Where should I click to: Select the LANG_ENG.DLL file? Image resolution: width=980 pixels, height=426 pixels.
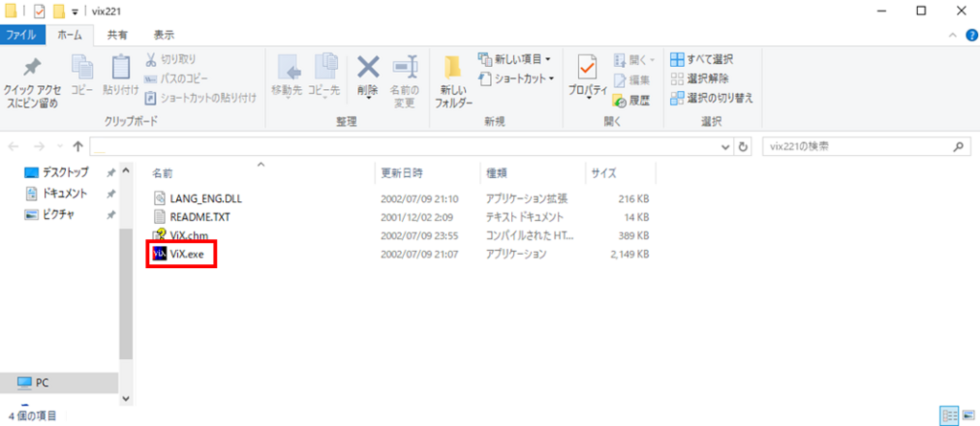coord(205,198)
